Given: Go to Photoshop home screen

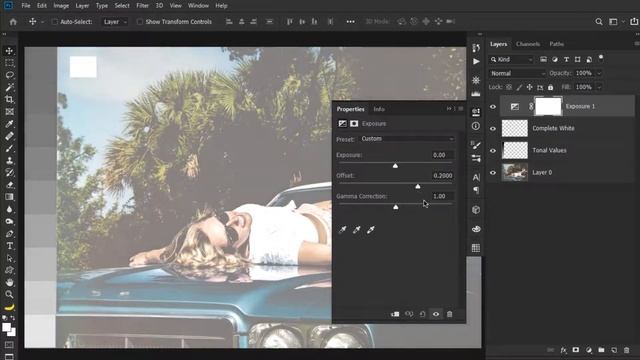Looking at the screenshot, I should 13,22.
